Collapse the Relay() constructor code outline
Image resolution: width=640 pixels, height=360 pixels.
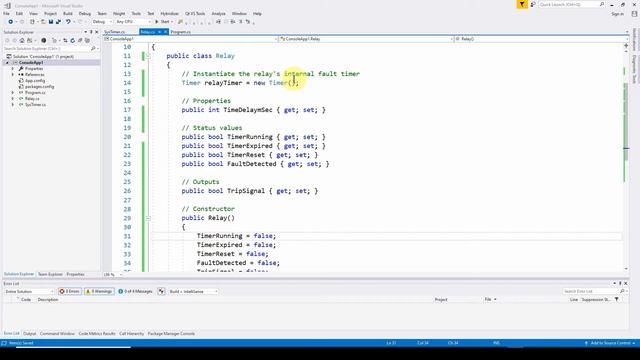point(148,218)
